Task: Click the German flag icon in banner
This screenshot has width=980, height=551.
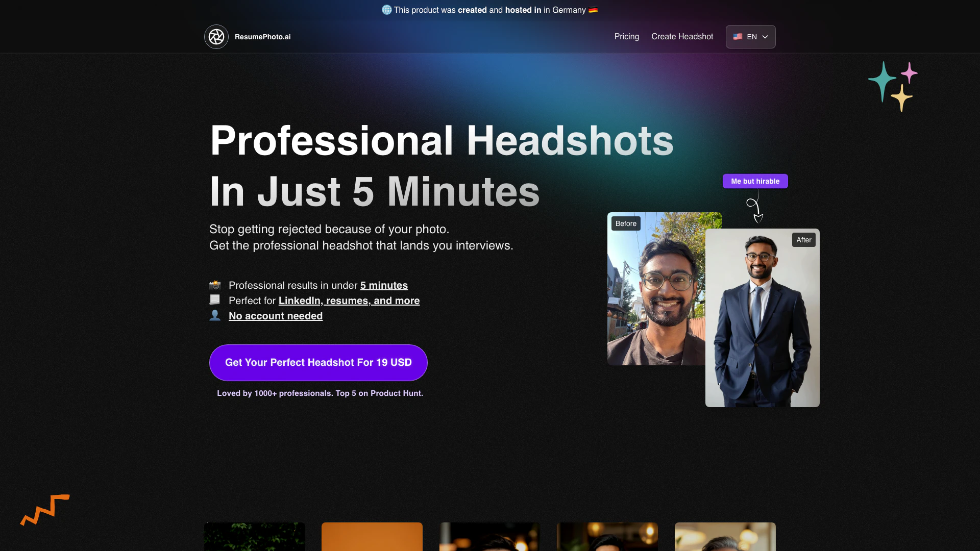Action: (x=593, y=10)
